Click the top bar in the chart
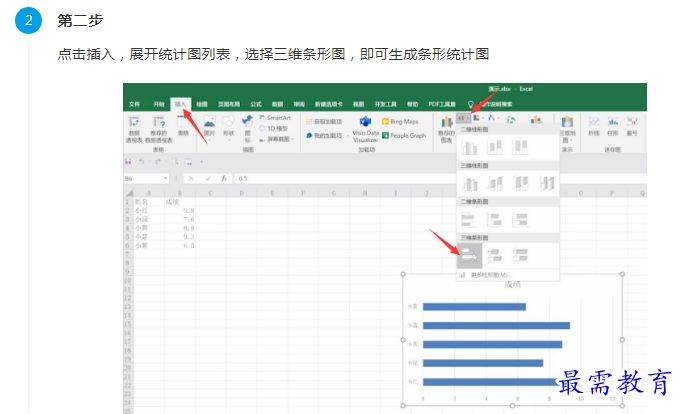 (x=474, y=307)
